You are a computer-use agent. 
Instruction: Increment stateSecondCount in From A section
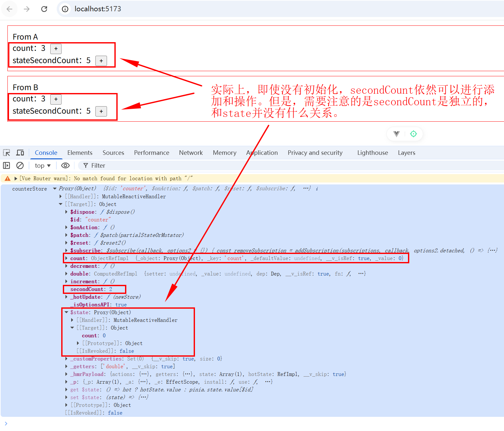101,61
